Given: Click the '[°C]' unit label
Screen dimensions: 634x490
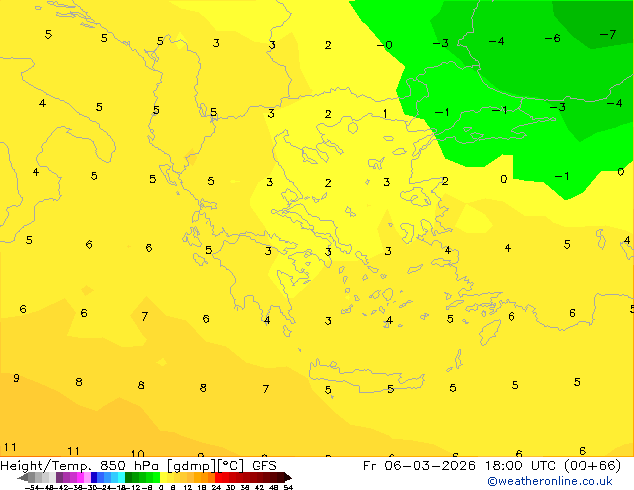Looking at the screenshot, I should [x=231, y=466].
